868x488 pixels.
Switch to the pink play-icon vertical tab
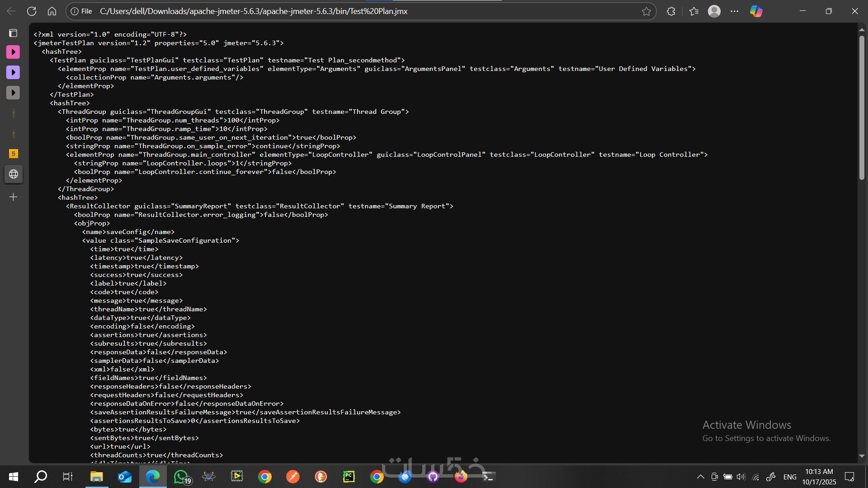pyautogui.click(x=13, y=52)
